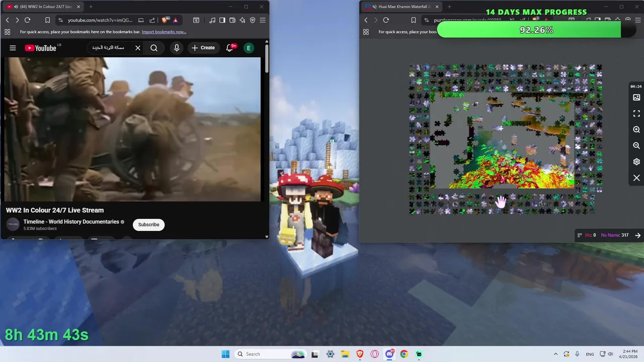Open the YouTube guide hamburger menu
644x362 pixels.
point(13,48)
